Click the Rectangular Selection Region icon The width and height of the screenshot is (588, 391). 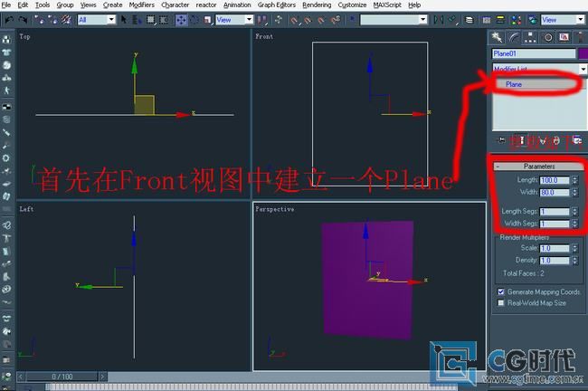click(150, 20)
